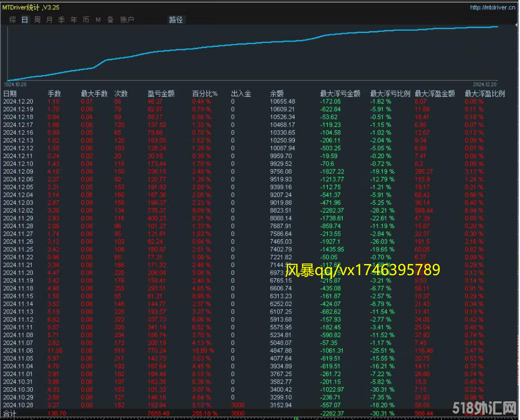Viewport: 520px width, 420px height.
Task: Click the blue equity curve in chart
Action: pos(252,43)
